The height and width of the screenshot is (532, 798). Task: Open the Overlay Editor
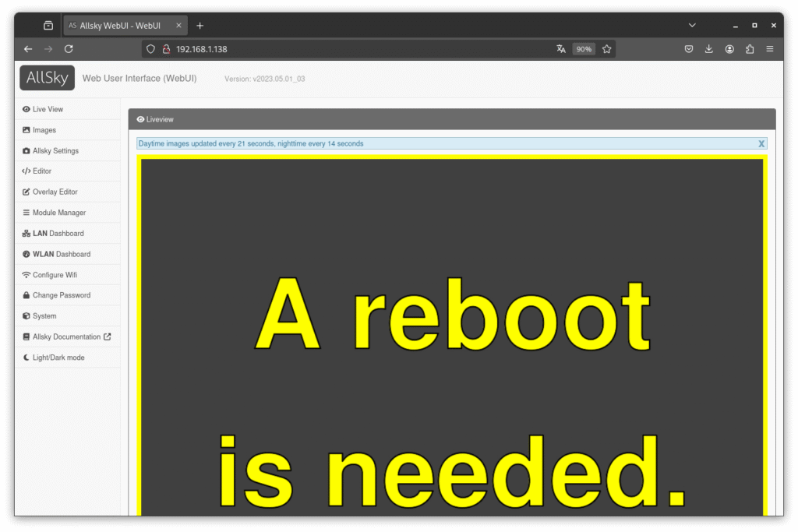click(55, 192)
